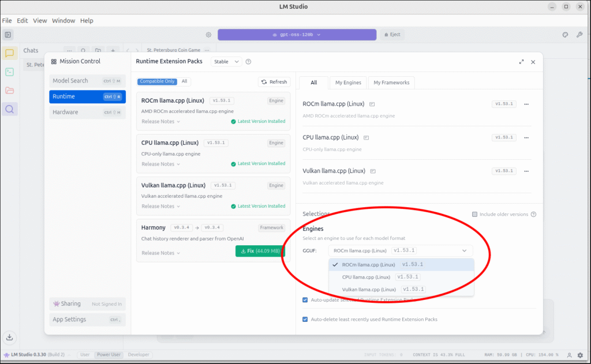
Task: Click the Developer terminal sidebar icon
Action: (x=9, y=72)
